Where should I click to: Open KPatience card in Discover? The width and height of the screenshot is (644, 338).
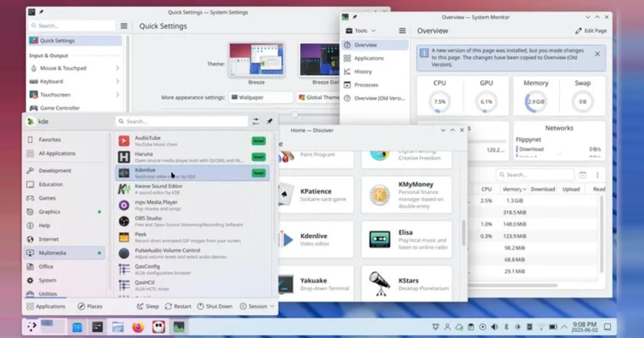[x=315, y=195]
